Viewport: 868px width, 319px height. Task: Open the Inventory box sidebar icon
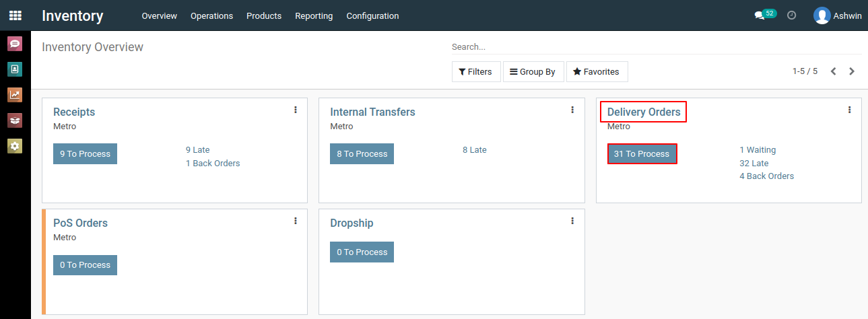pyautogui.click(x=15, y=120)
